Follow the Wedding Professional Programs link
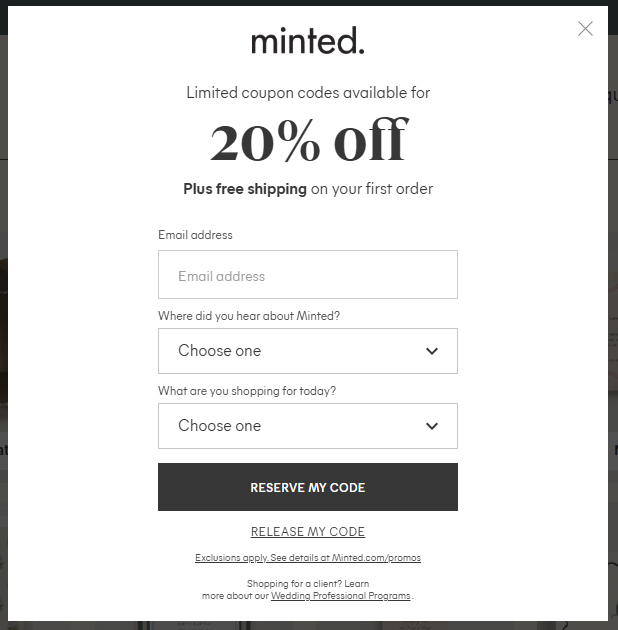The width and height of the screenshot is (618, 630). [341, 596]
